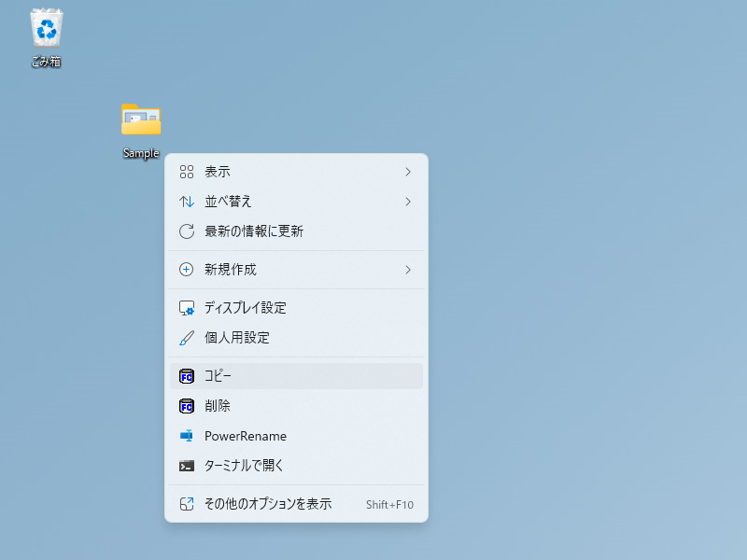747x560 pixels.
Task: Open the Sample folder on the desktop
Action: [140, 121]
